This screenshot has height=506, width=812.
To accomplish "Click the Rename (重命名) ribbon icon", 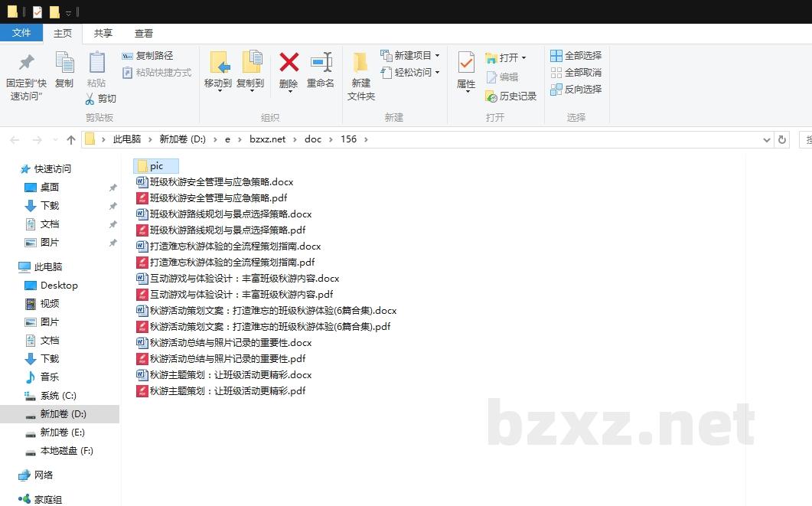I will [321, 63].
